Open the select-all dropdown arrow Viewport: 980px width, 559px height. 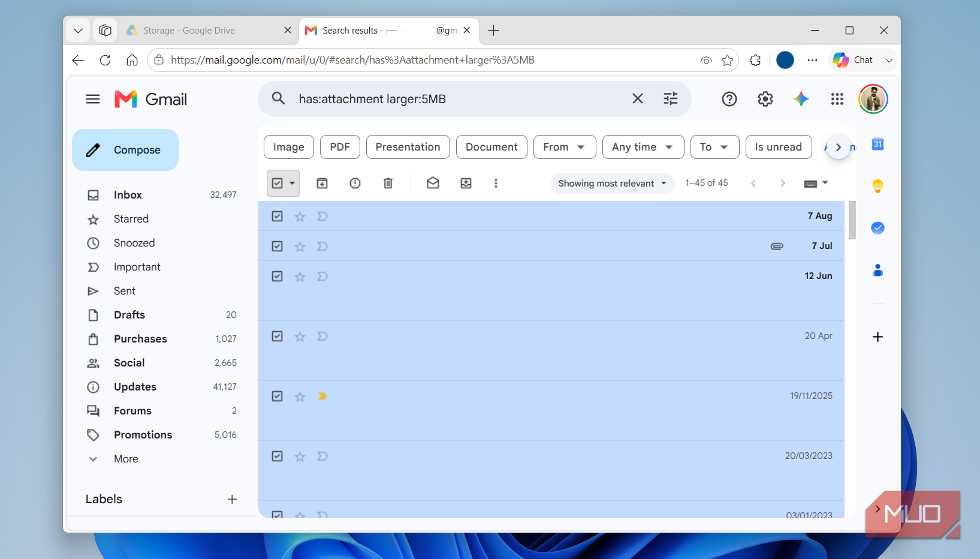(293, 184)
